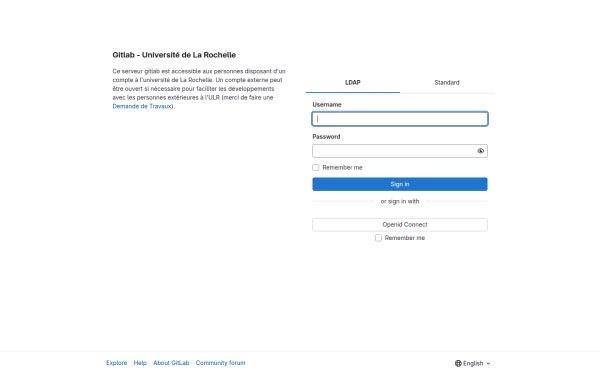The height and width of the screenshot is (375, 600).
Task: Click the Password label
Action: (326, 137)
